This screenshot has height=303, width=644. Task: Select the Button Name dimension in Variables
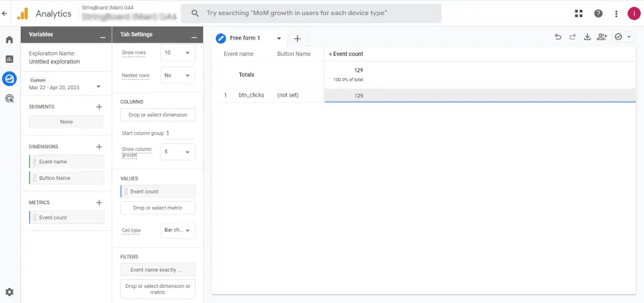click(67, 178)
